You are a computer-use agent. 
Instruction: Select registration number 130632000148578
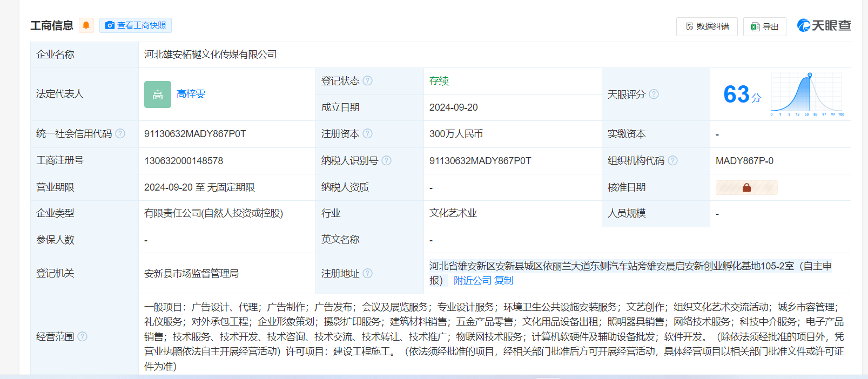point(184,161)
